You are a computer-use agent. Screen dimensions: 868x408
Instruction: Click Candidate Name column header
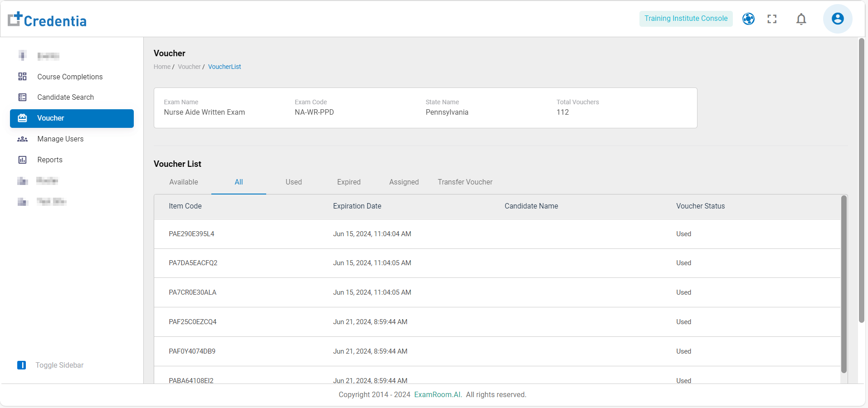click(x=531, y=206)
